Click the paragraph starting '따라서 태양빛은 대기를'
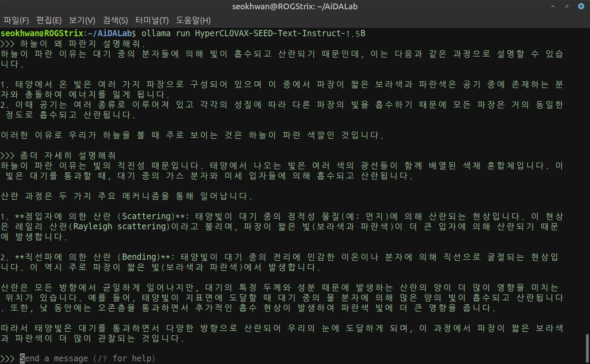 click(x=282, y=334)
